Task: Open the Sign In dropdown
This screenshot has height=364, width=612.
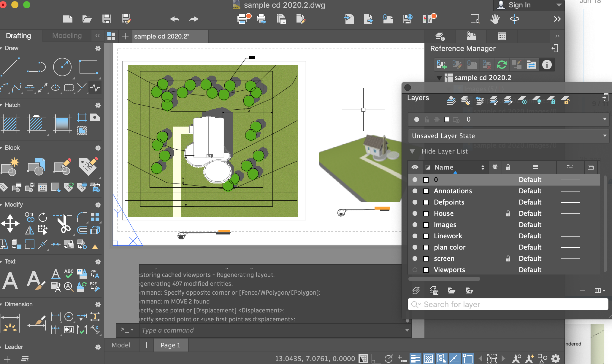Action: (x=559, y=5)
